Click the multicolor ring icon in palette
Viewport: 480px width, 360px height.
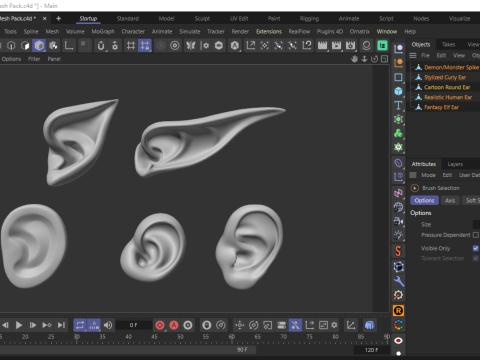[398, 325]
